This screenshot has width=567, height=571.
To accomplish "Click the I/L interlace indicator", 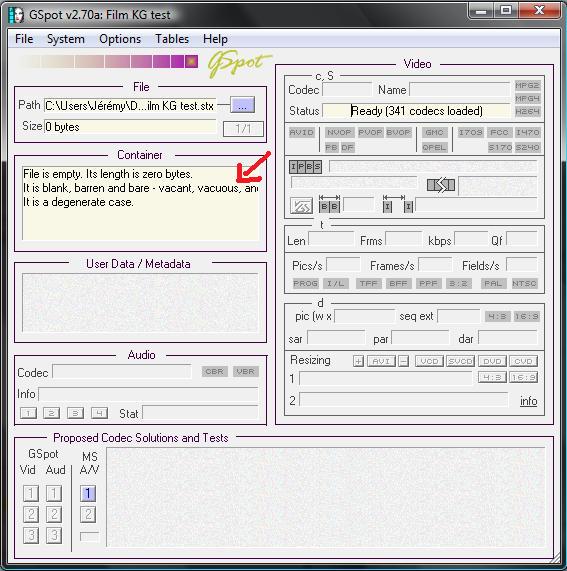I will point(335,283).
